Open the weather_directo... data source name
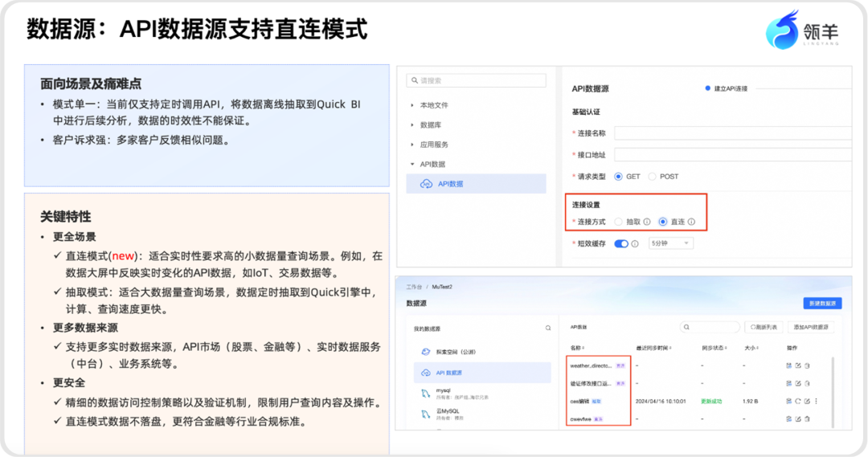Screen dimensions: 868x457 point(591,365)
